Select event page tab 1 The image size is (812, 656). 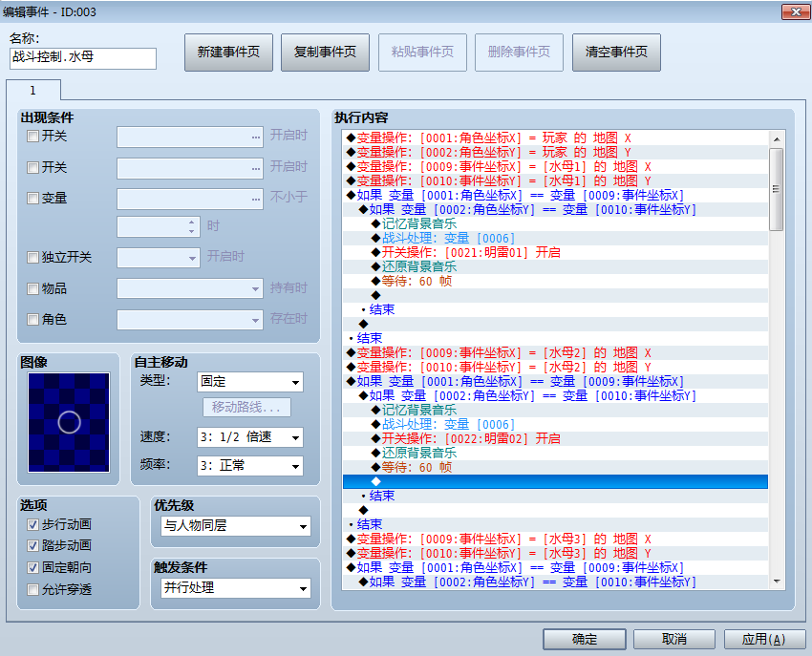tap(33, 90)
